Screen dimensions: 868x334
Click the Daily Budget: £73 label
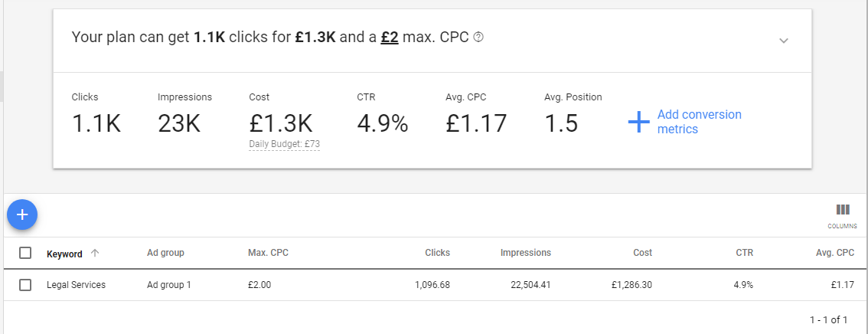point(285,144)
